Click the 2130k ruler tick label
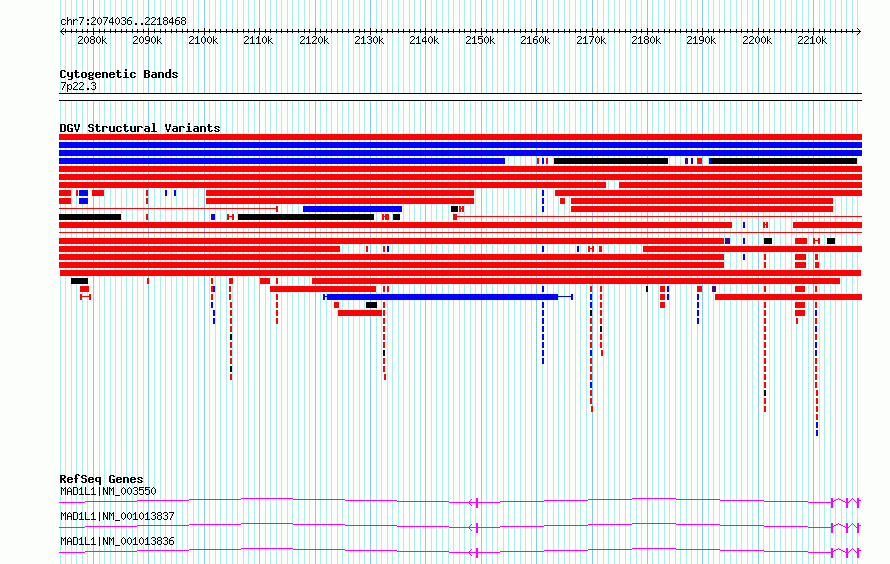Image resolution: width=890 pixels, height=564 pixels. (370, 40)
